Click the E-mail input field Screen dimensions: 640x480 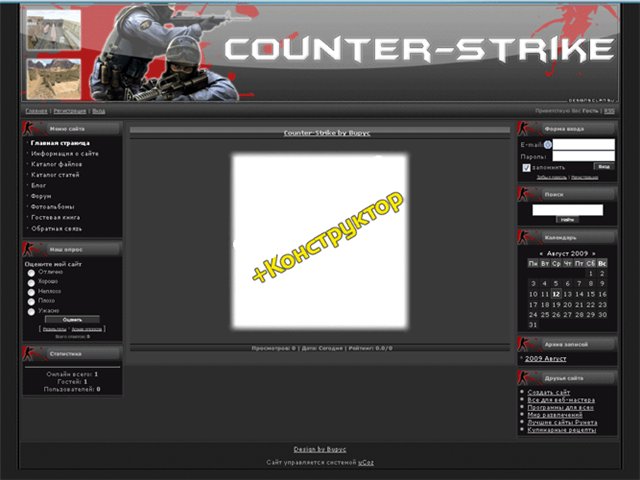pyautogui.click(x=584, y=144)
